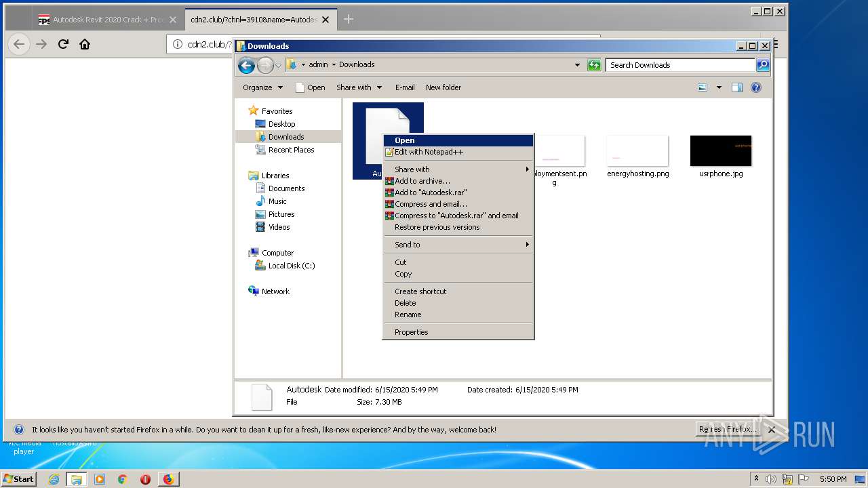Open Share with toolbar dropdown

click(x=359, y=87)
